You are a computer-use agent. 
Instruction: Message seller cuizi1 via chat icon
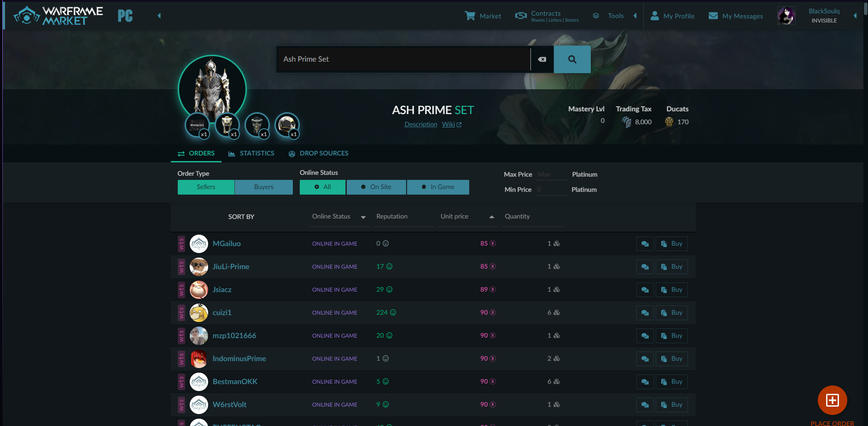(645, 313)
